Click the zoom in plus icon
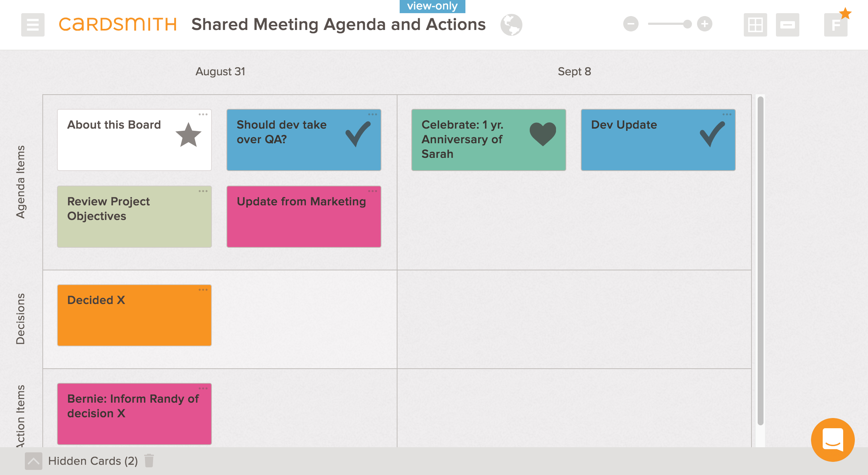868x475 pixels. coord(707,24)
